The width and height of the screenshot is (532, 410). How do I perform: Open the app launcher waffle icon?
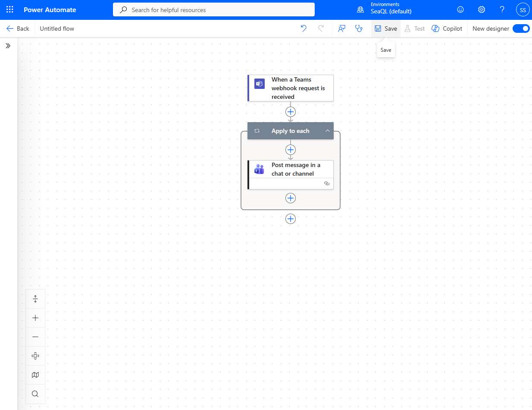pyautogui.click(x=9, y=9)
